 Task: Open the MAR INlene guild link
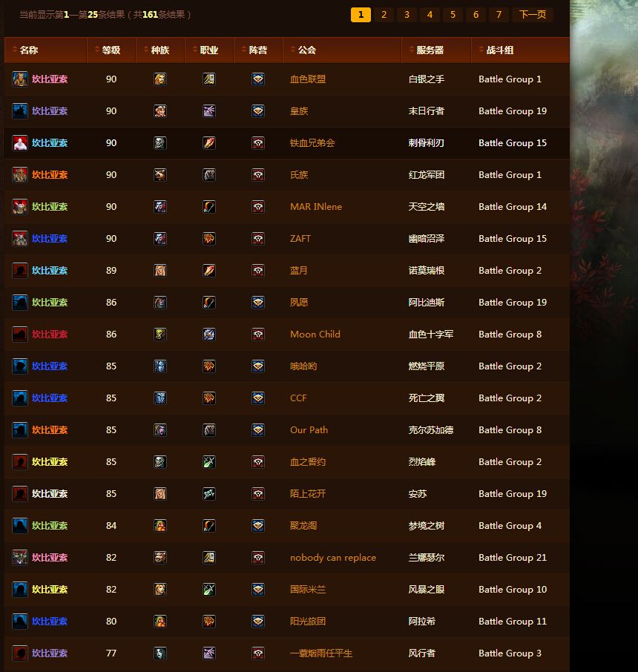[316, 207]
